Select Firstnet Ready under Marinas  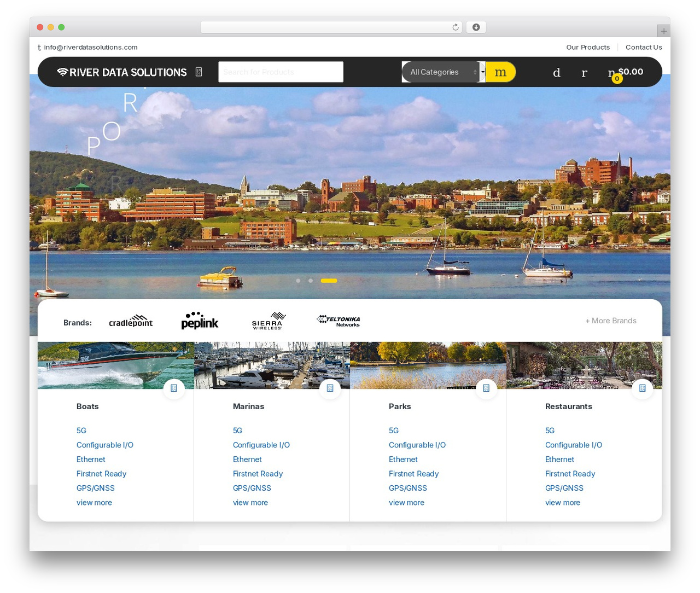(258, 474)
